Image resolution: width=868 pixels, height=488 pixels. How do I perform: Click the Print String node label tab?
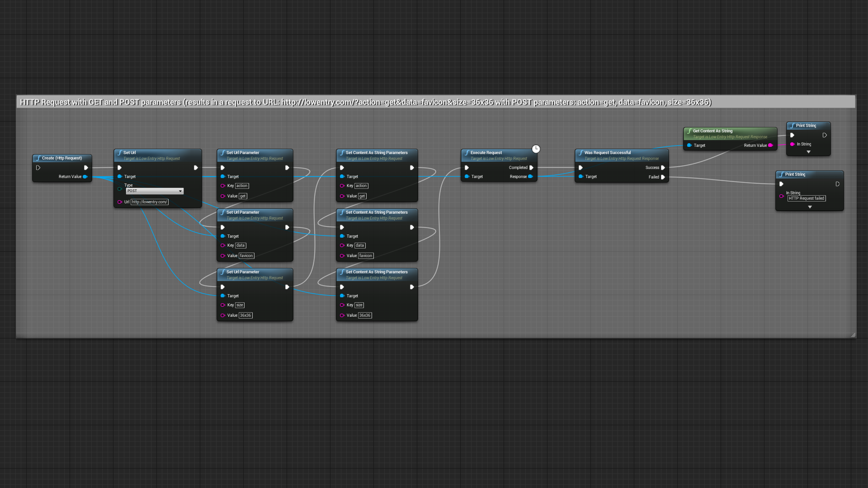click(807, 126)
